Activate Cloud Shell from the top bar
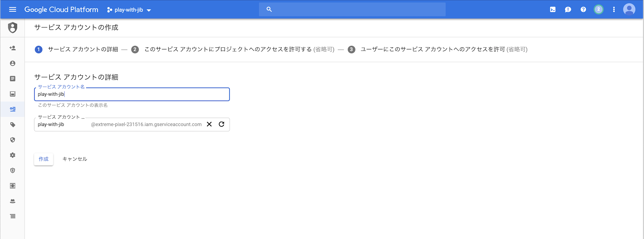The height and width of the screenshot is (239, 644). point(553,9)
